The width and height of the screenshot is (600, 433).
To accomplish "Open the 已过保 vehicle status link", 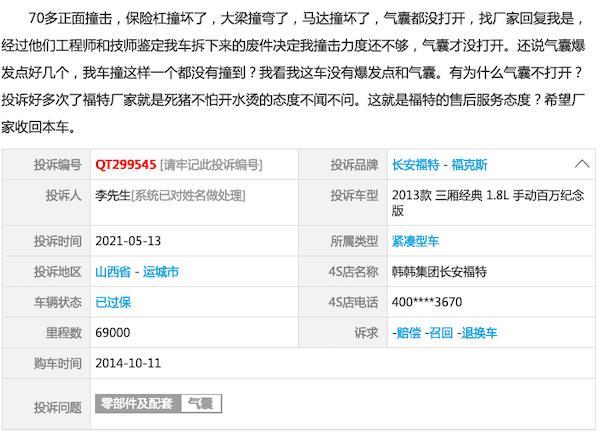I will tap(113, 303).
